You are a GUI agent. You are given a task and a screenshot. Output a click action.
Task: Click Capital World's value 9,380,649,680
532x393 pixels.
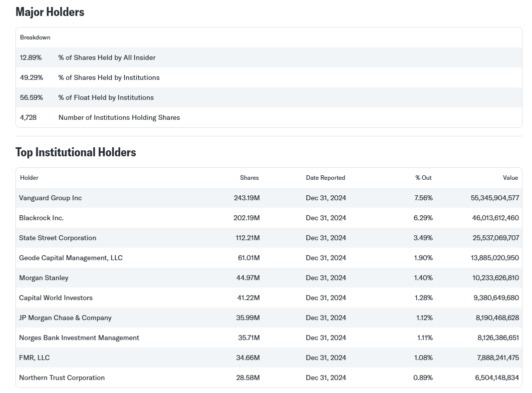click(x=497, y=298)
